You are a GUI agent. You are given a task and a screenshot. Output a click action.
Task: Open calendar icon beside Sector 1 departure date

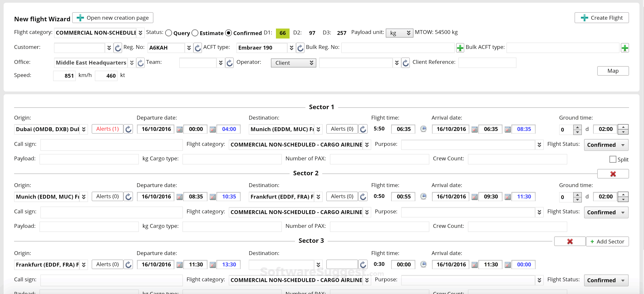179,129
